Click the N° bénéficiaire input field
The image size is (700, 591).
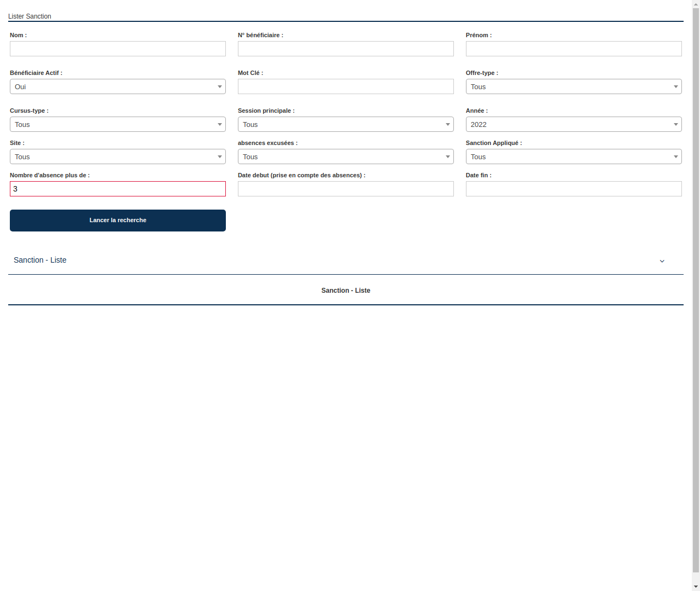(x=346, y=49)
